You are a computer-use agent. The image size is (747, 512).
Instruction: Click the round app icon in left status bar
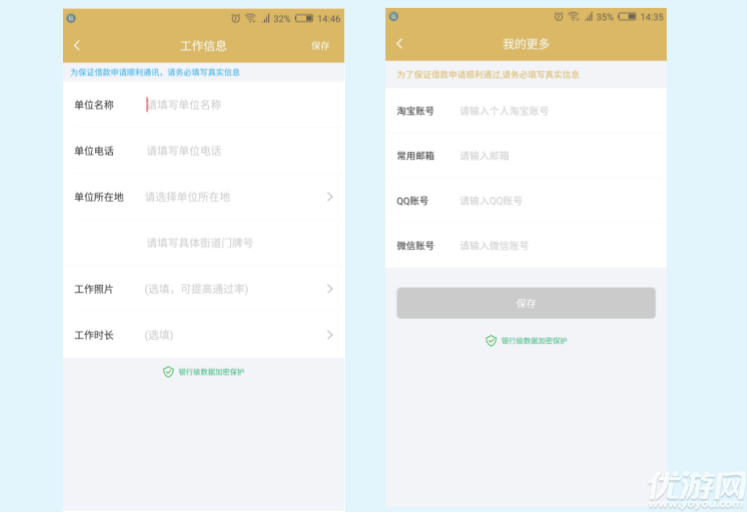(x=71, y=18)
